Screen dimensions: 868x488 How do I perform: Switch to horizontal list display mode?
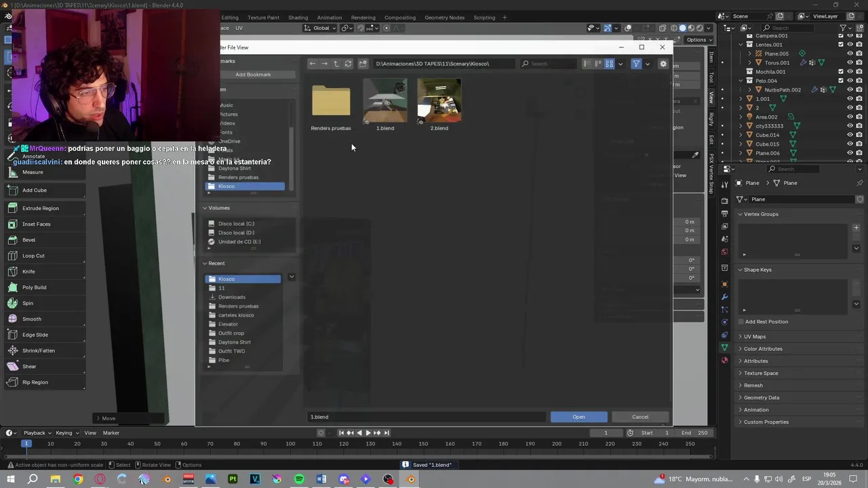[598, 64]
